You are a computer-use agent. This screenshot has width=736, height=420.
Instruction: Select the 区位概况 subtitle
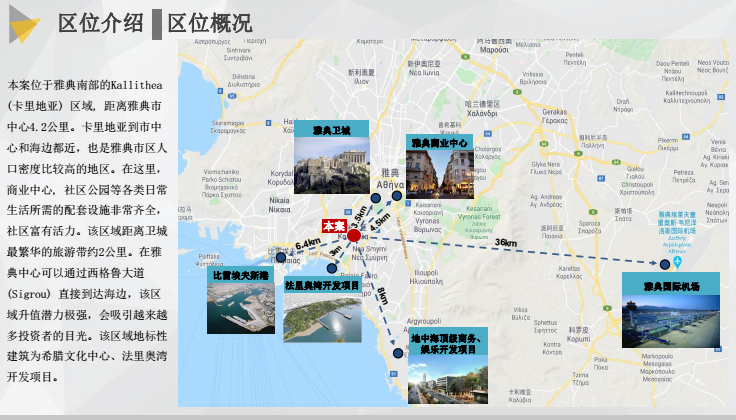click(210, 23)
